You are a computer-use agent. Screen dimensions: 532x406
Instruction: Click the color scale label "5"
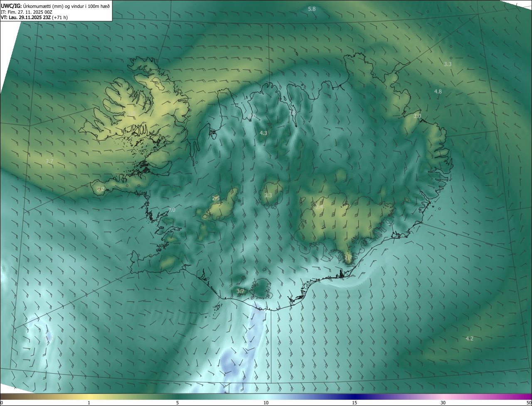click(x=177, y=403)
